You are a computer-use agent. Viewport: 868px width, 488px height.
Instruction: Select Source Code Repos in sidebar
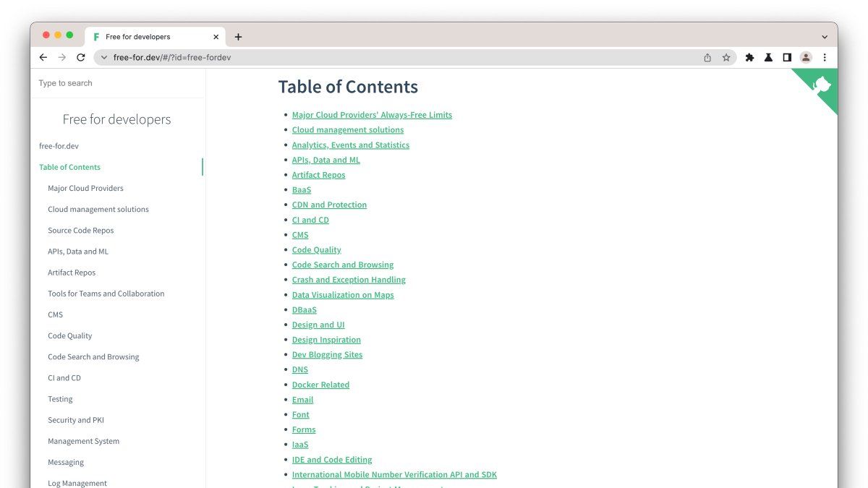tap(81, 231)
